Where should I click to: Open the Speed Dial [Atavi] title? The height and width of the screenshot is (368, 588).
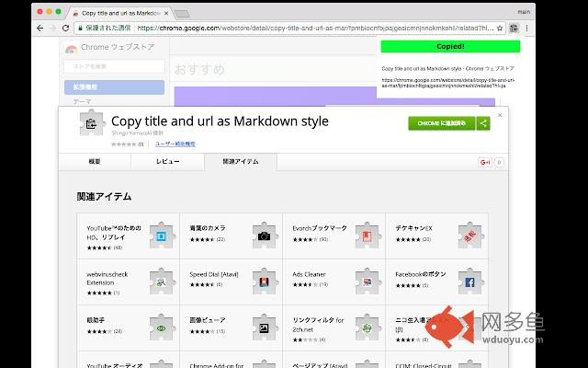coord(214,274)
